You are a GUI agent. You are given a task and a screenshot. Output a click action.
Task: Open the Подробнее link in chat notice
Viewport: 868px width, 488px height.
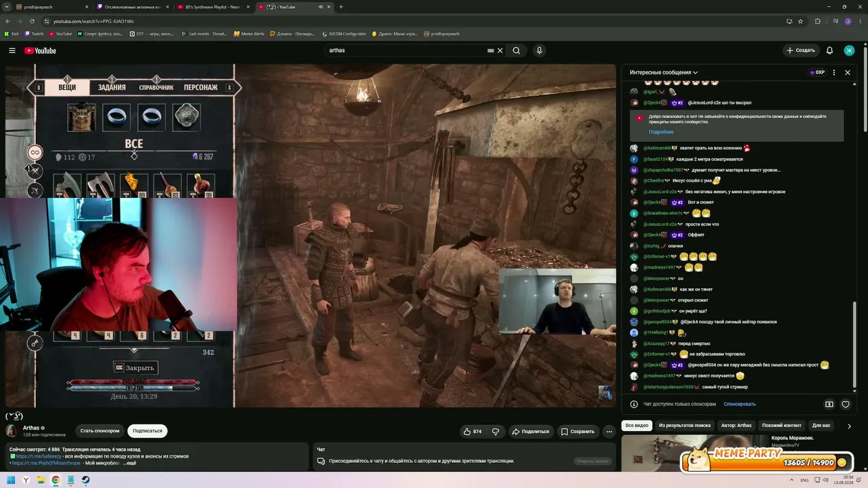pyautogui.click(x=661, y=132)
